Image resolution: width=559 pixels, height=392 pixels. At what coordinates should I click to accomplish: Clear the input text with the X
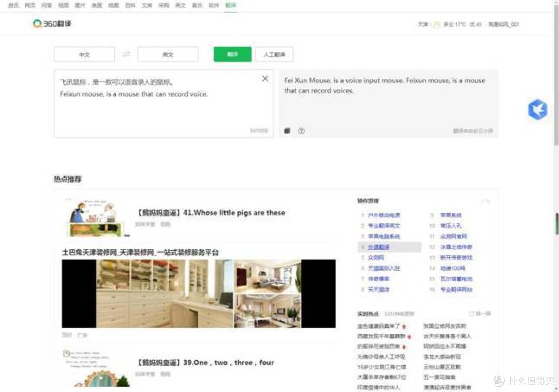[265, 79]
